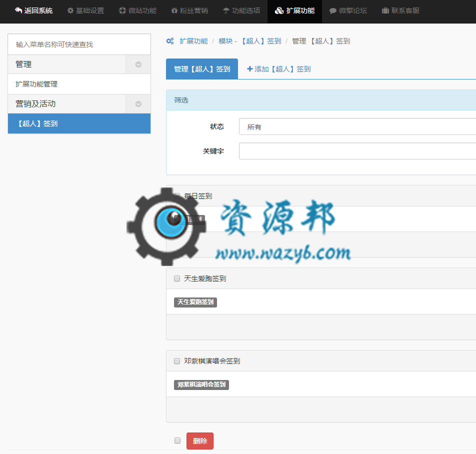This screenshot has height=454, width=476.
Task: Go to 微擎论坛 forum
Action: coord(348,11)
